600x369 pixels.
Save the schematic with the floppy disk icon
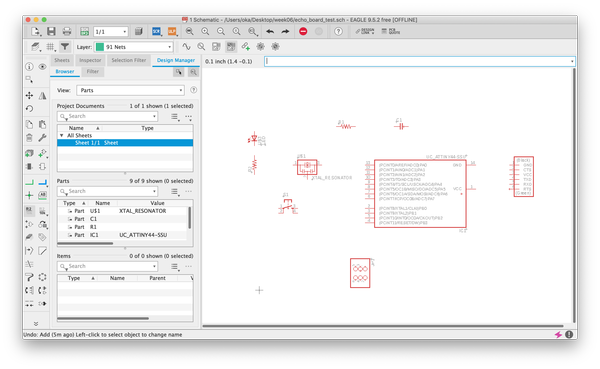tap(51, 31)
